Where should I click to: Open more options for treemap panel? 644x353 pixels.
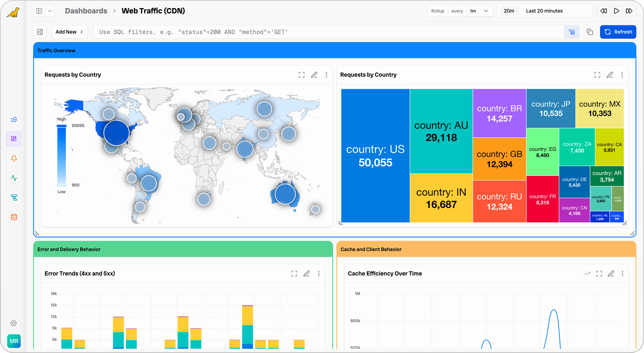coord(622,75)
